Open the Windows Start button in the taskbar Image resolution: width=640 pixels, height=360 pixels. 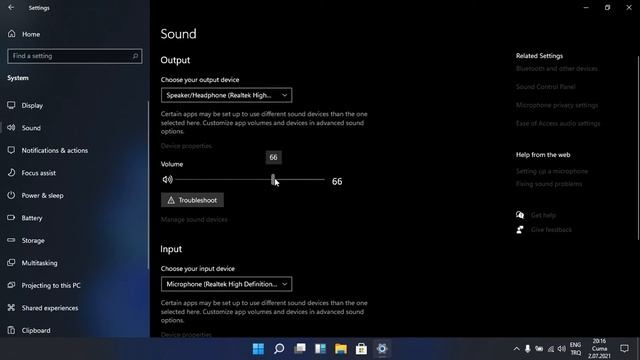click(258, 349)
